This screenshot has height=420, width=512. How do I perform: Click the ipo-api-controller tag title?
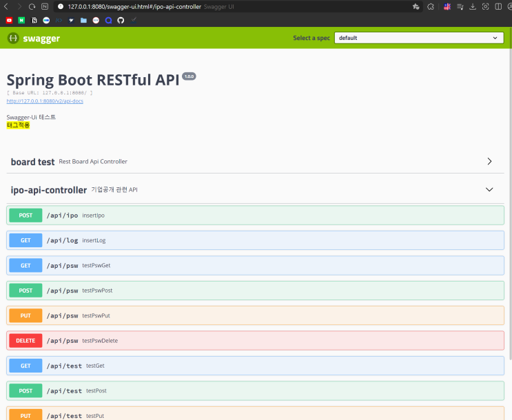[49, 190]
